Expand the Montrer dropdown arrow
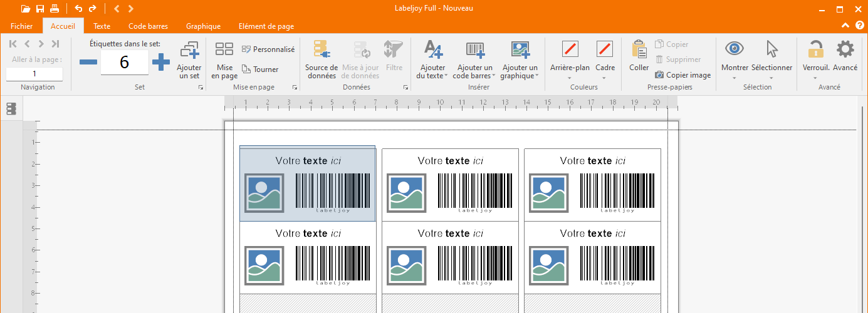The height and width of the screenshot is (313, 868). point(735,78)
